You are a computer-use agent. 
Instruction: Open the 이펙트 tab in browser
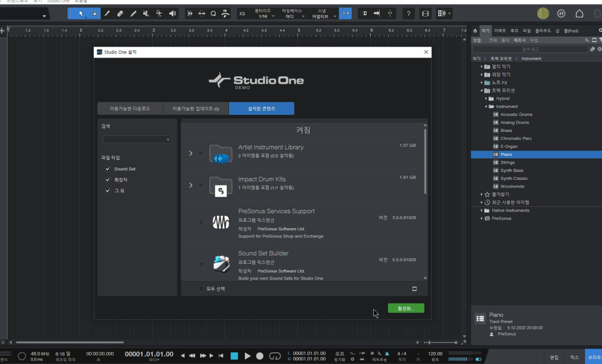pos(500,31)
